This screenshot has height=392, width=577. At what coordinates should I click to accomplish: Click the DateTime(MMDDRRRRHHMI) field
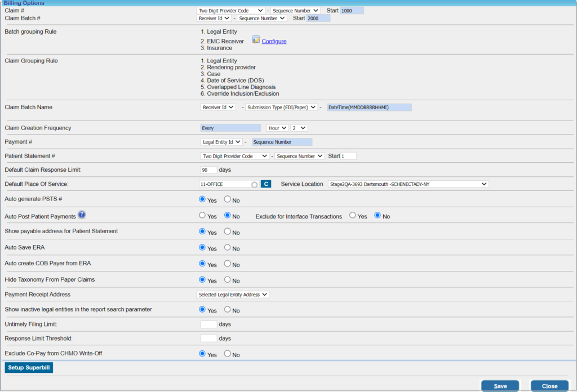tap(370, 108)
